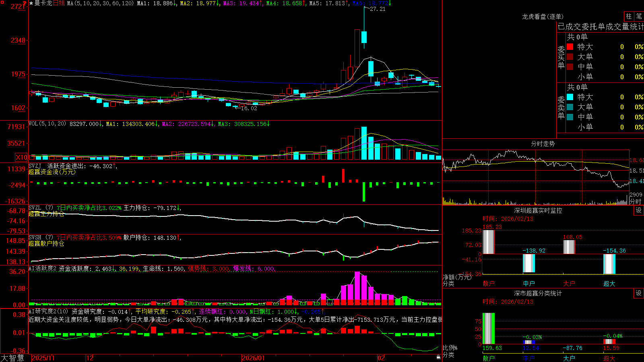Click the 分时 label under the intraday chart
Image resolution: width=644 pixels, height=362 pixels.
636,202
